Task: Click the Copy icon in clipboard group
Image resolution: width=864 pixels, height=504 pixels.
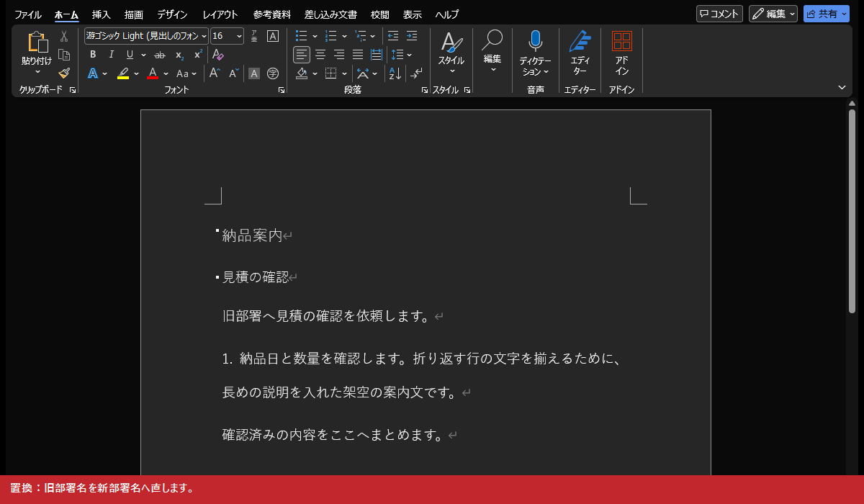Action: tap(64, 55)
